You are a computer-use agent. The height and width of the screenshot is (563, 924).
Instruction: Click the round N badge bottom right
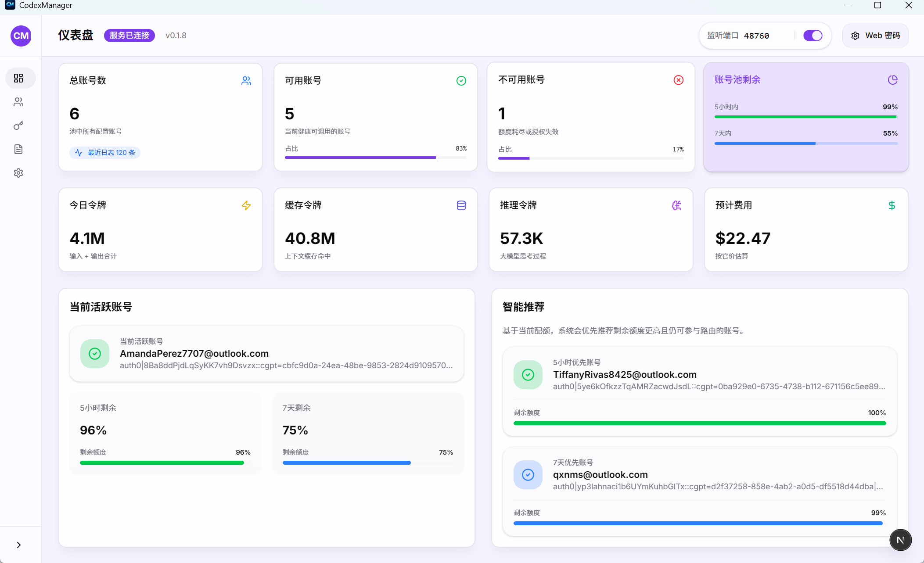[900, 540]
